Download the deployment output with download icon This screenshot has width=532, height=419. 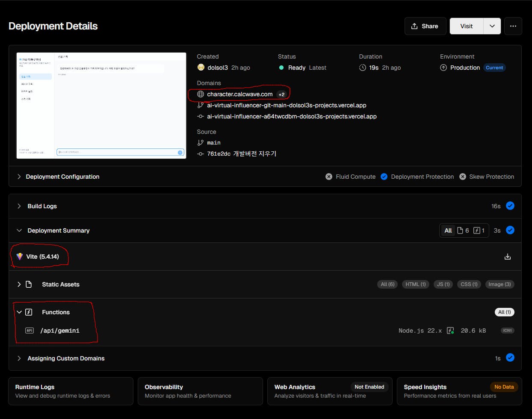click(x=508, y=257)
